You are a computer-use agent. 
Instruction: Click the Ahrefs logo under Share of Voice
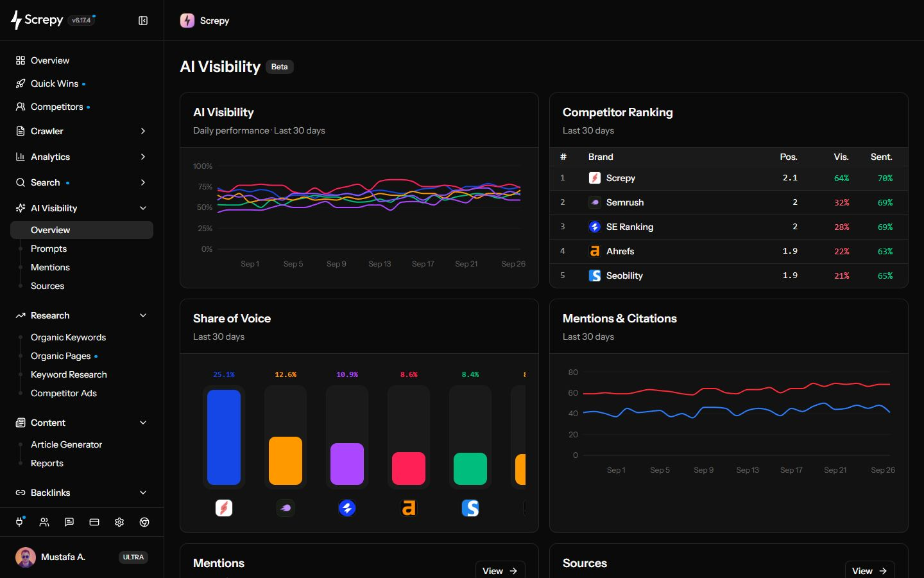409,508
